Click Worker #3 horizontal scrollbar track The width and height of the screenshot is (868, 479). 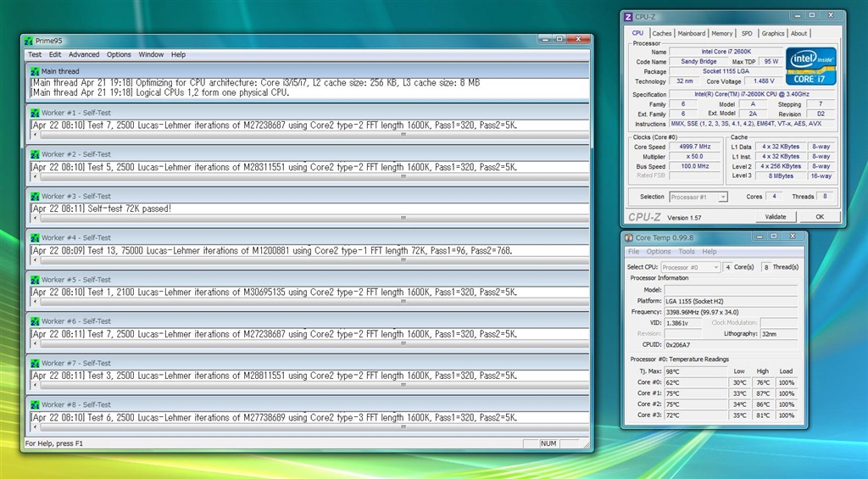314,218
